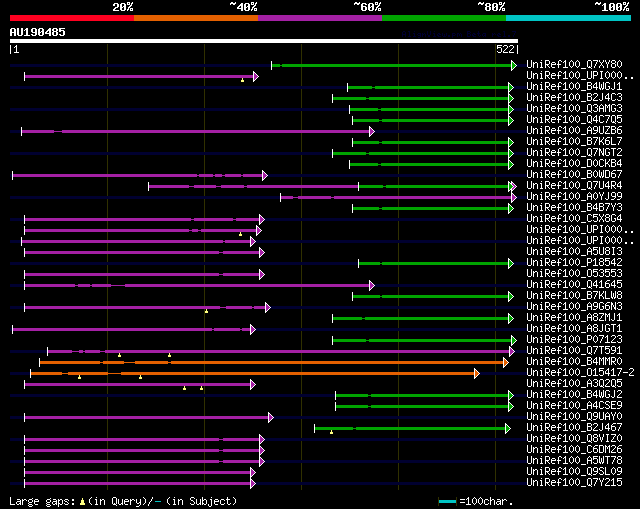Select the UniRef100_A8JGT1 hit label
This screenshot has height=509, width=640.
pos(574,329)
